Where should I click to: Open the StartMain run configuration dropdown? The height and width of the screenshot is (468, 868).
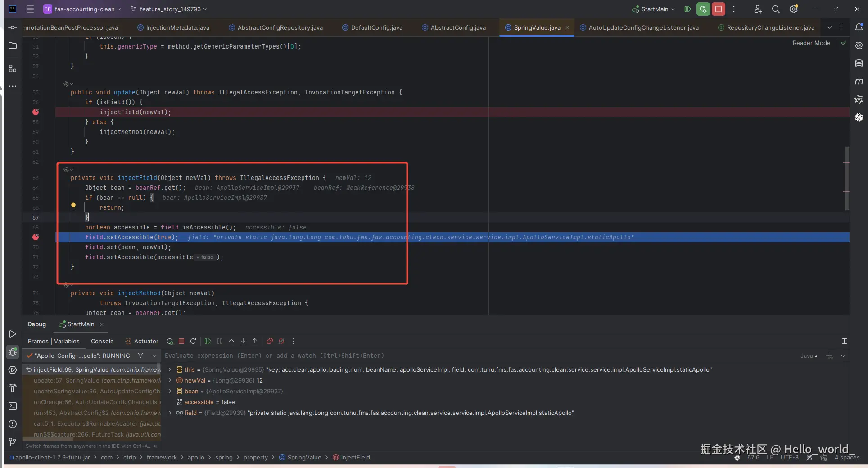[x=654, y=9]
